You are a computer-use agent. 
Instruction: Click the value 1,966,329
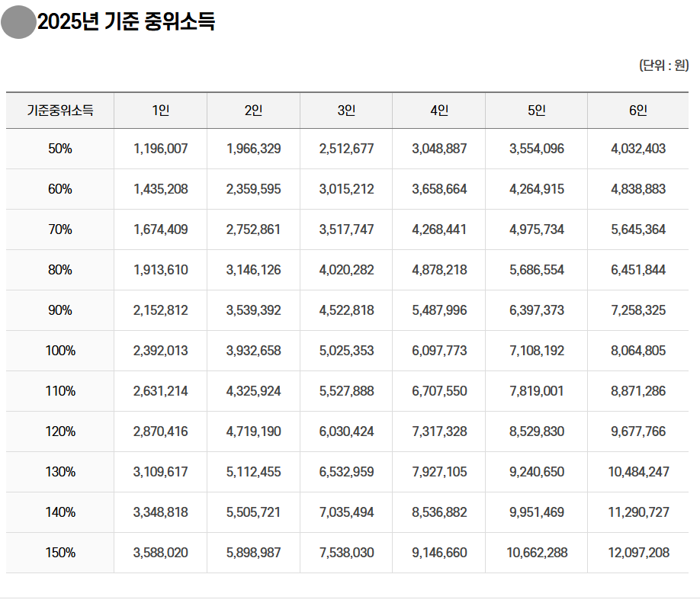tap(254, 149)
